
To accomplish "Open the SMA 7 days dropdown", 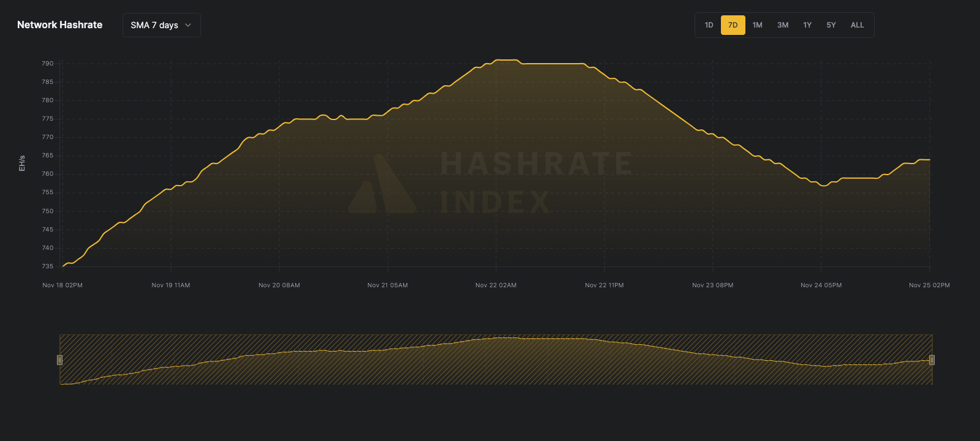I will point(161,25).
